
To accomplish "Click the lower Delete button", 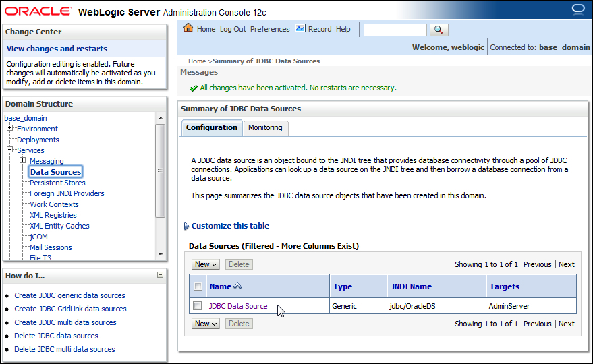I will [239, 324].
